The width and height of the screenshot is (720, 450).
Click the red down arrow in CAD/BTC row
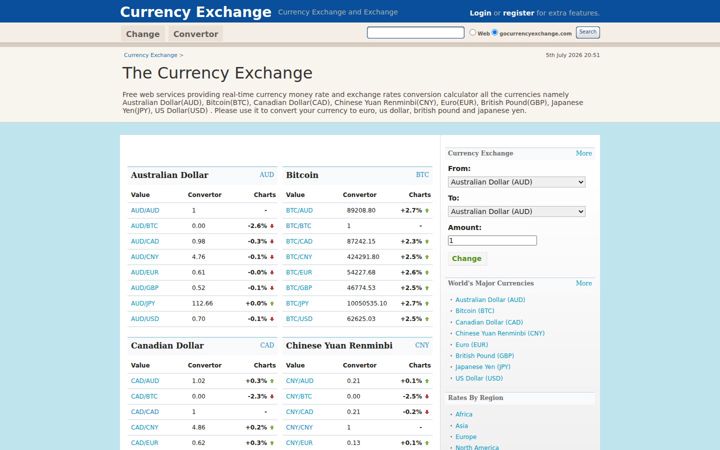pos(272,397)
